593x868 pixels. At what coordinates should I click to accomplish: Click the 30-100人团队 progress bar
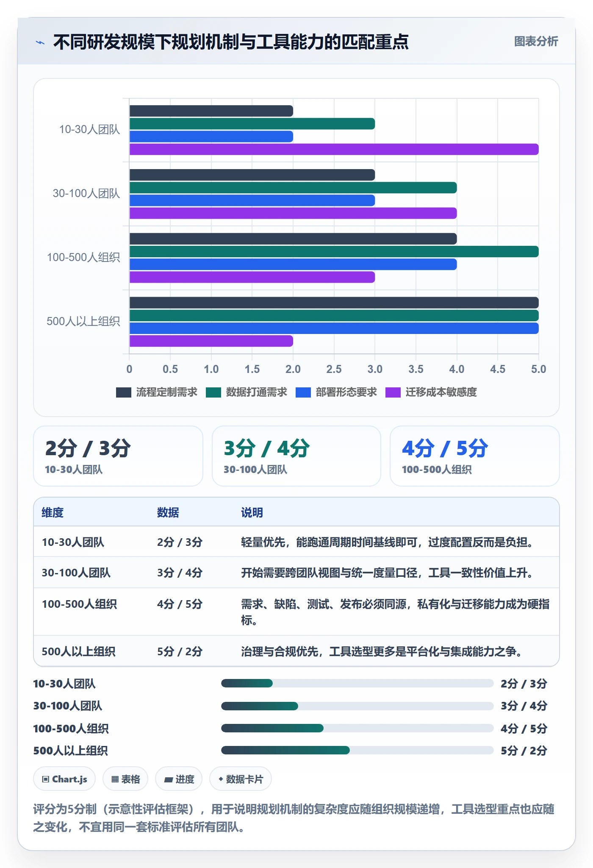(357, 706)
